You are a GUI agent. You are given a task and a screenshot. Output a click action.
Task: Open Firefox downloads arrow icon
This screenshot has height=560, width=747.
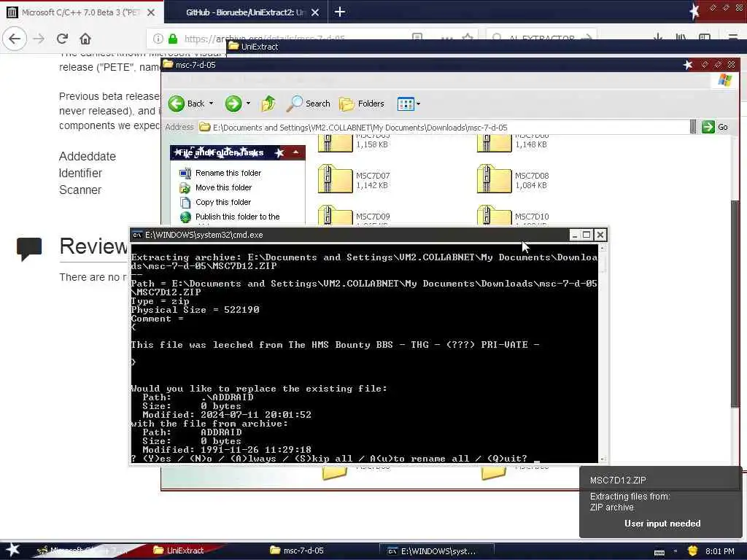658,38
